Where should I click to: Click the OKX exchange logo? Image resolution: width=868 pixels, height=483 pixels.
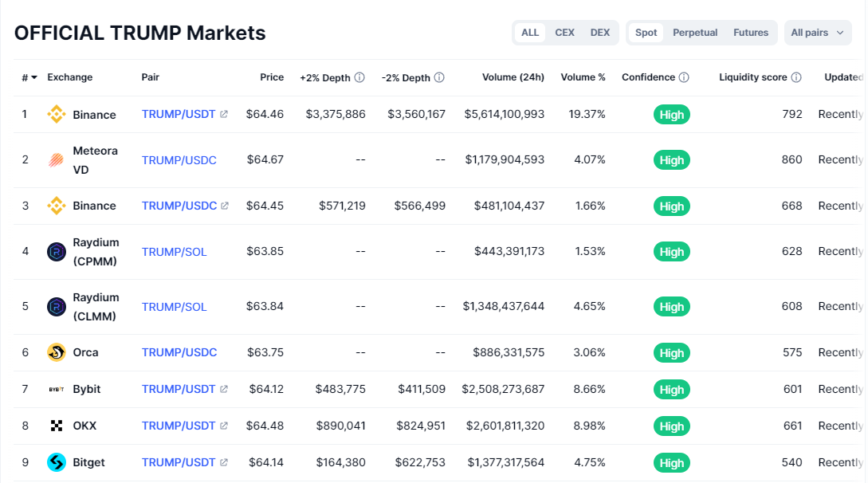coord(56,426)
